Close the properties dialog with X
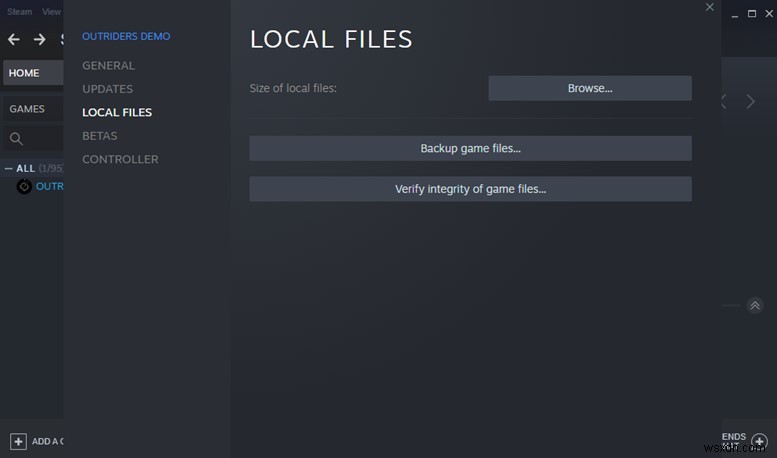This screenshot has height=458, width=777. click(710, 8)
